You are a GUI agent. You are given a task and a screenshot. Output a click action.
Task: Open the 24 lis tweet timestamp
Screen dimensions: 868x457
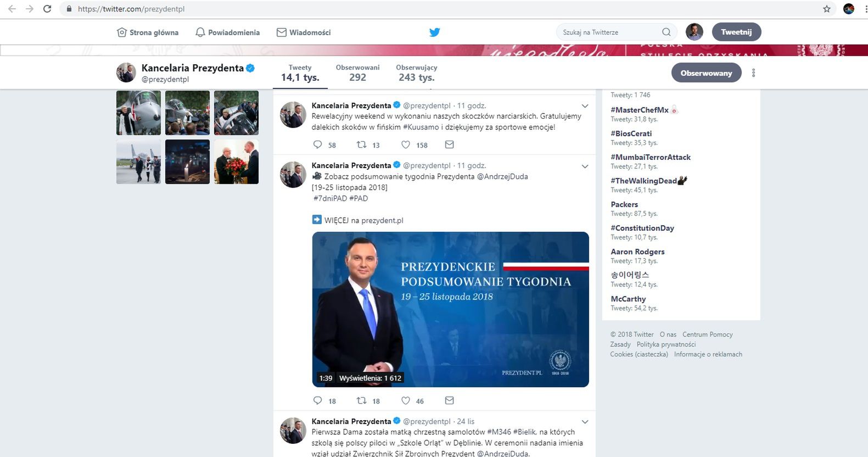point(466,421)
